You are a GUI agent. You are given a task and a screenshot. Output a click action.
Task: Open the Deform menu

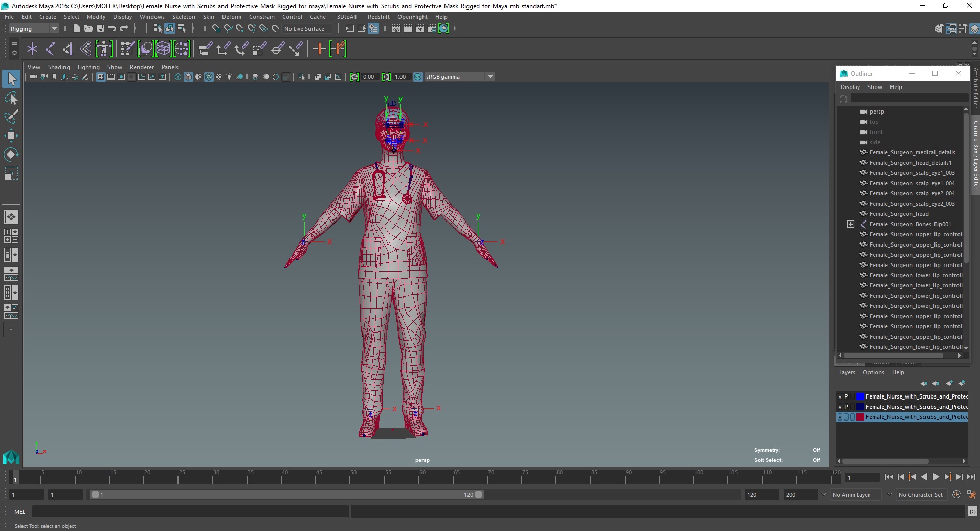231,17
